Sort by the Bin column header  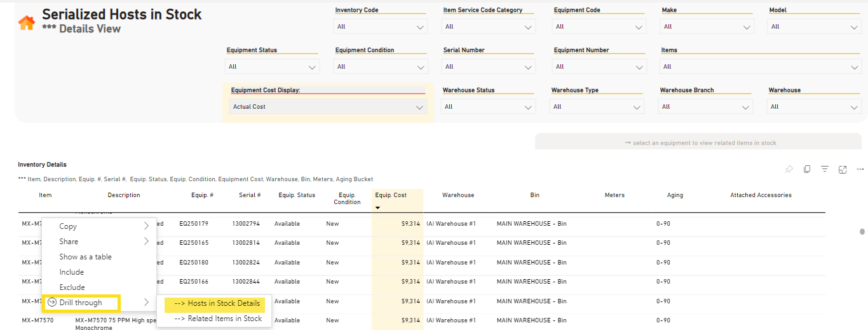(535, 195)
